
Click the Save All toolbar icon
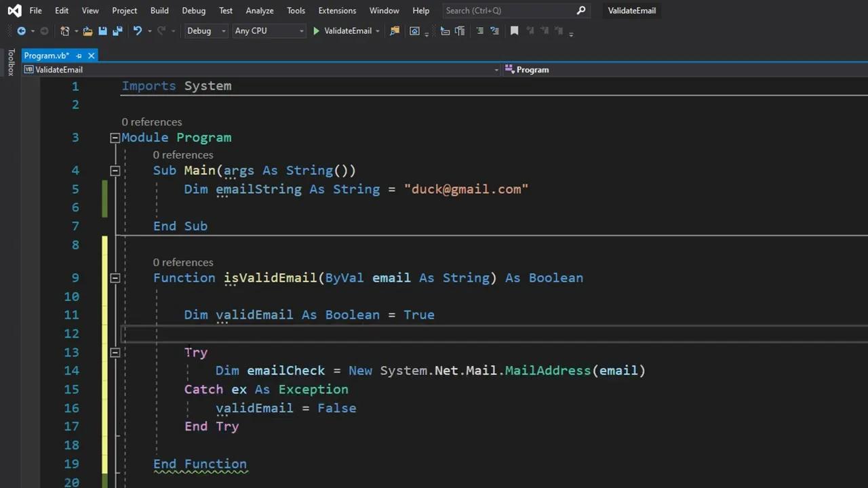(117, 30)
